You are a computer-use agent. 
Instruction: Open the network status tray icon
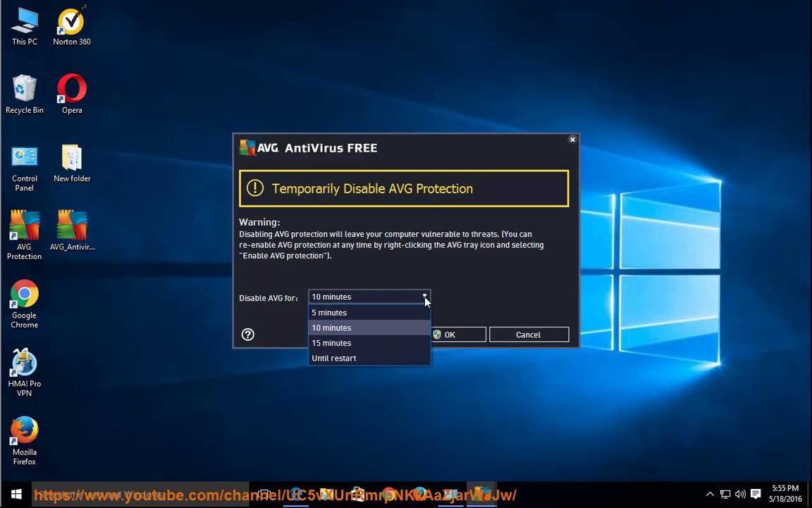pos(725,494)
